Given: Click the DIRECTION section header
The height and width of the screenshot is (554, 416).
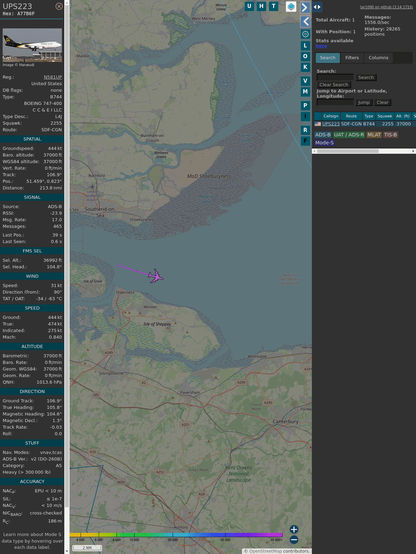Looking at the screenshot, I should (32, 392).
